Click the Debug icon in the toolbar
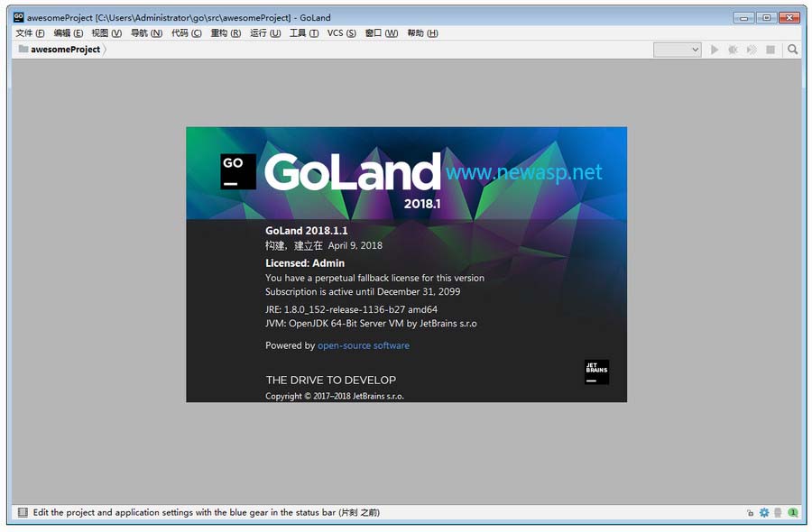812x532 pixels. (x=733, y=50)
